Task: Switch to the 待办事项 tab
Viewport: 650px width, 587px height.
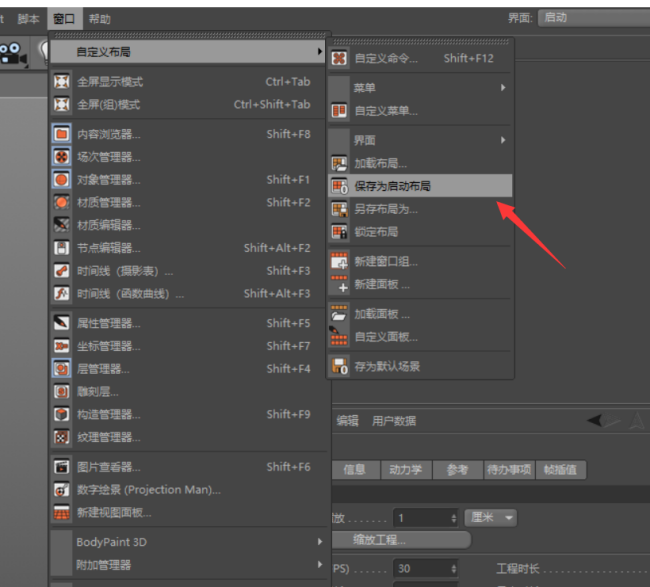Action: [x=509, y=470]
